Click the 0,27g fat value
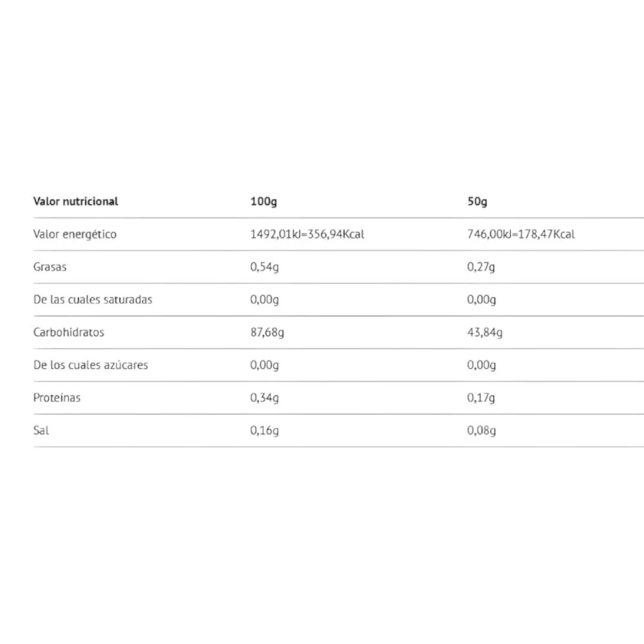644x644 pixels. (481, 267)
